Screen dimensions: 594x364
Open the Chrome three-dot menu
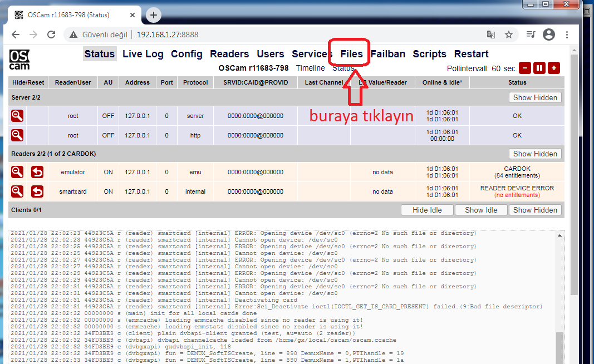[567, 35]
